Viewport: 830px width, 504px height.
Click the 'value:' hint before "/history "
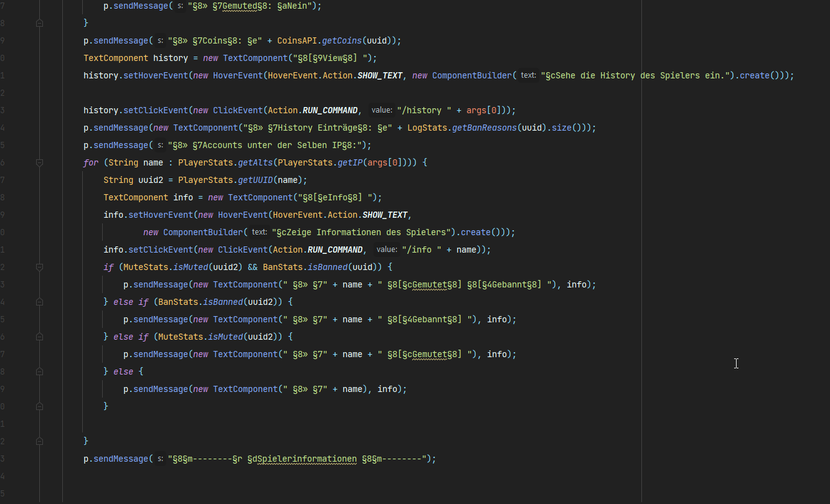[381, 110]
